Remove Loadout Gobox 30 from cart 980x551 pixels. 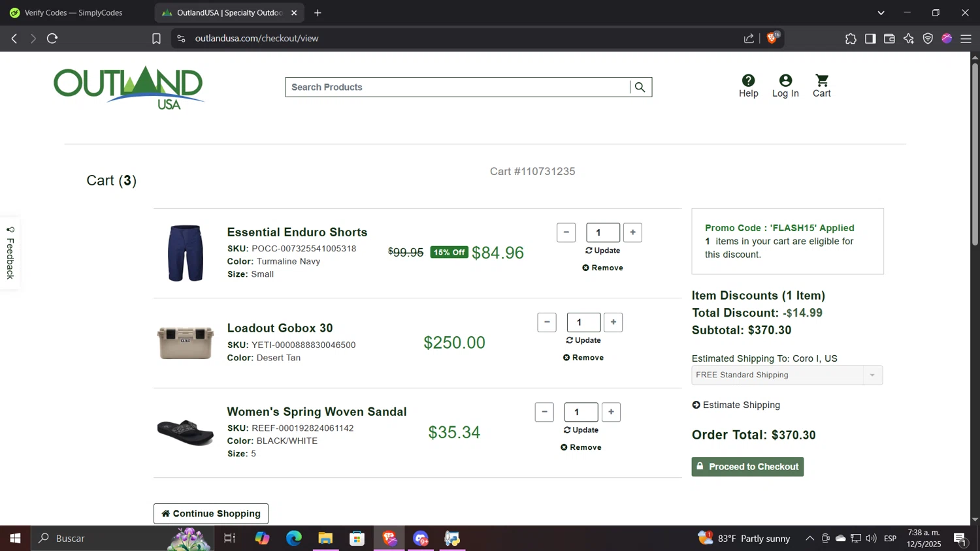[583, 358]
